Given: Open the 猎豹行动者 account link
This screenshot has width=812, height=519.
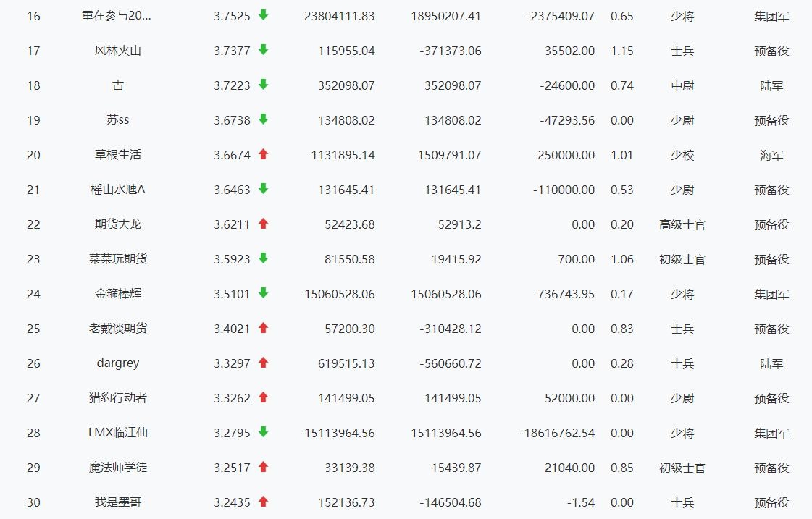Looking at the screenshot, I should [x=117, y=398].
